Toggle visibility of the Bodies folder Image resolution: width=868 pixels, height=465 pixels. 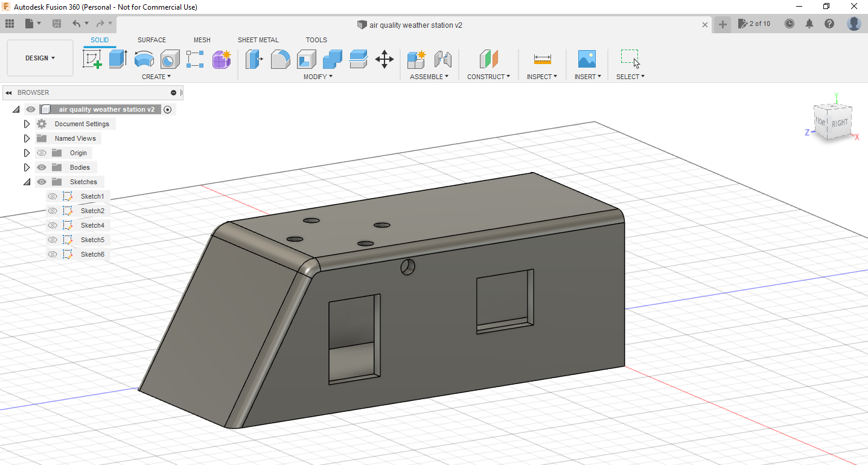coord(41,167)
